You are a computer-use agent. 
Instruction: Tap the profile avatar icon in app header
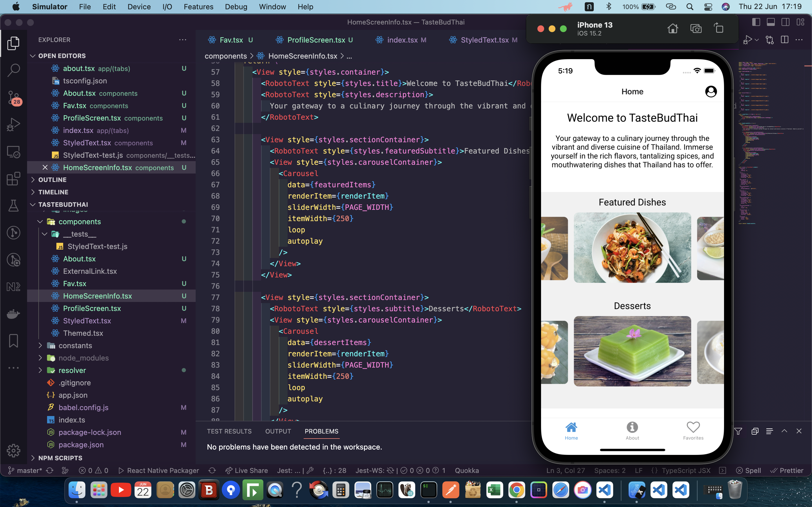(x=711, y=92)
